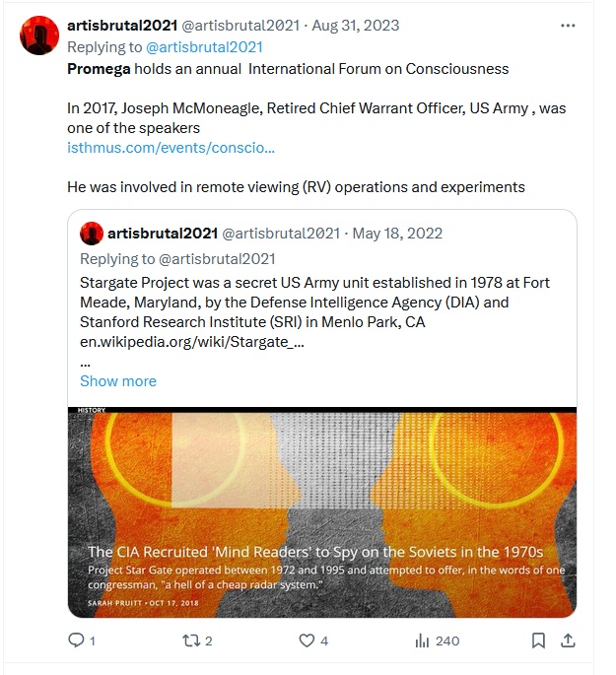Screen dimensions: 616x675
Task: Click the artisbrutal2021 display name
Action: tap(122, 26)
